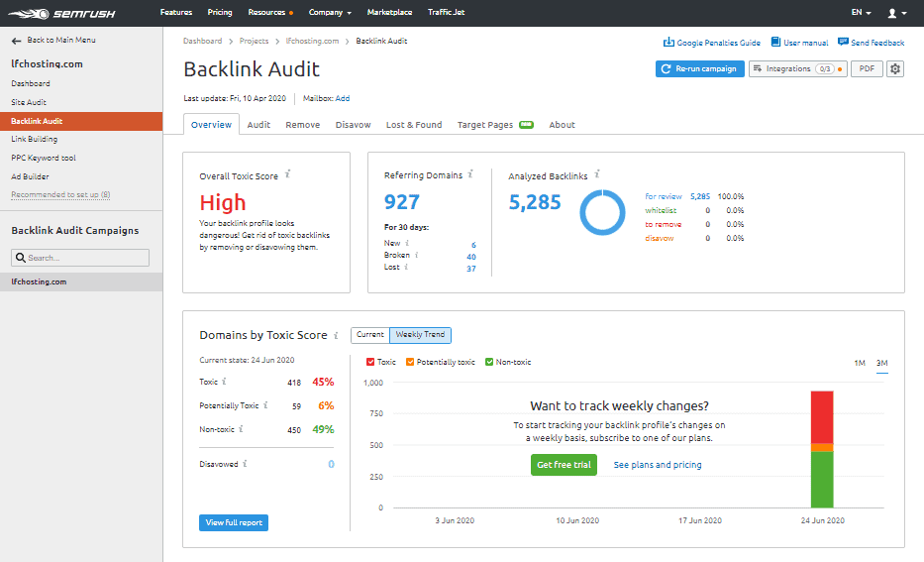Image resolution: width=924 pixels, height=562 pixels.
Task: Click info icon next to Referring Domains
Action: (x=470, y=174)
